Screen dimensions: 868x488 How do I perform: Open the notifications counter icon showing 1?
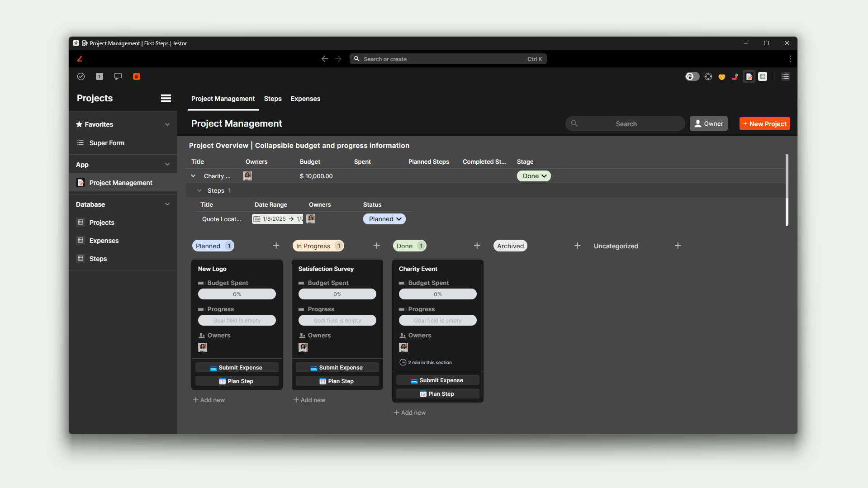pyautogui.click(x=100, y=76)
